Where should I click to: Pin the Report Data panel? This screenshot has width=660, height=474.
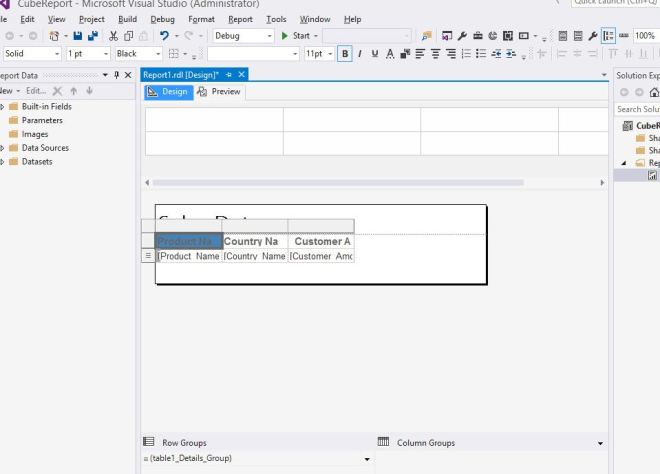115,75
